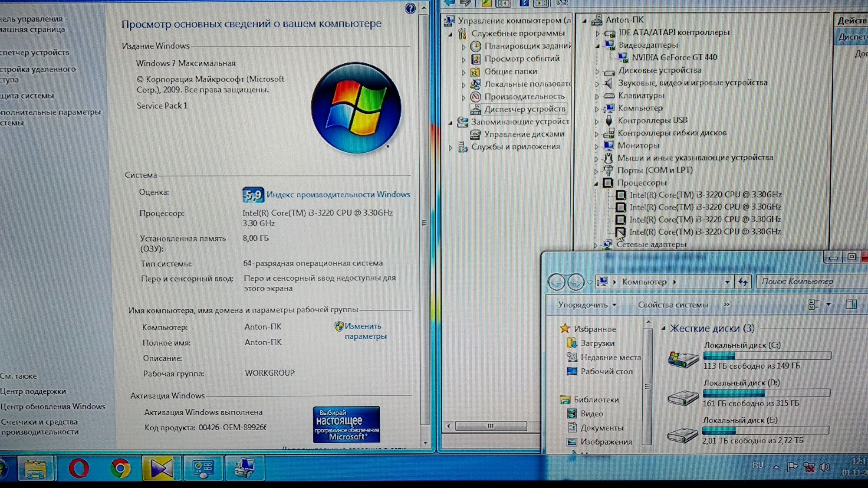Viewport: 868px width, 488px height.
Task: Click the Компьютер device category icon
Action: [609, 108]
